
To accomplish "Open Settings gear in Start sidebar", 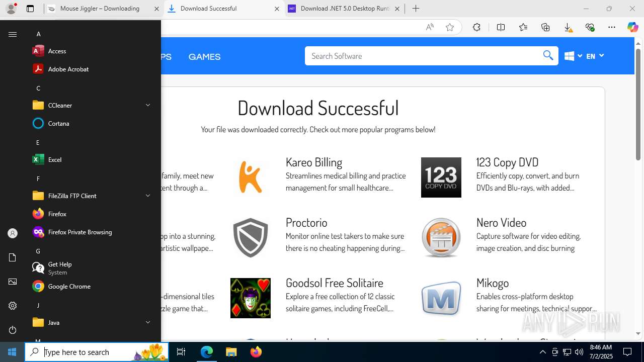I will [x=13, y=306].
